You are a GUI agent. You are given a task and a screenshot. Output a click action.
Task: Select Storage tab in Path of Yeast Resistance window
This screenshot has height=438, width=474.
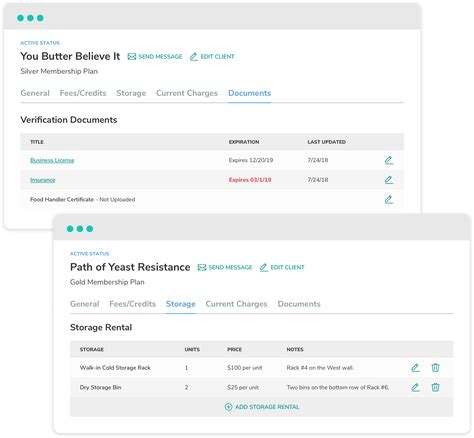(181, 304)
